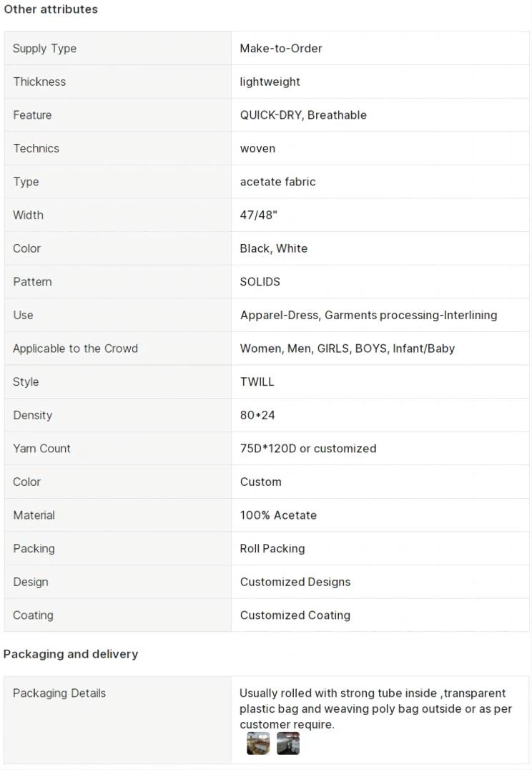Click the "acetate fabric" type value
The height and width of the screenshot is (770, 532).
[x=277, y=182]
